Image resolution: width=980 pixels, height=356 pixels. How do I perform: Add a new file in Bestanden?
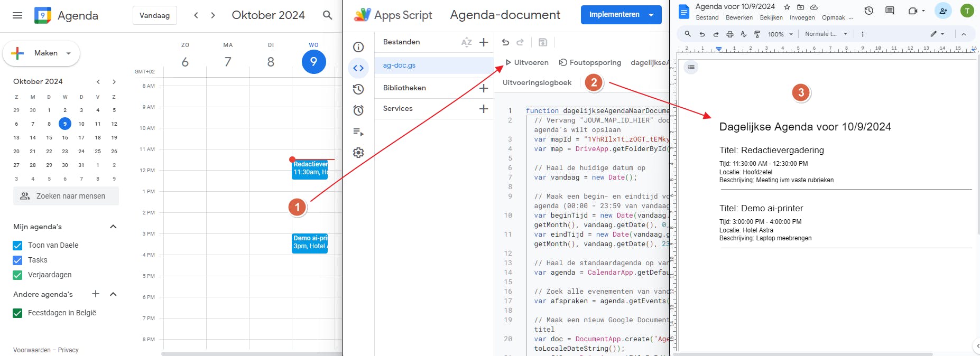coord(484,42)
